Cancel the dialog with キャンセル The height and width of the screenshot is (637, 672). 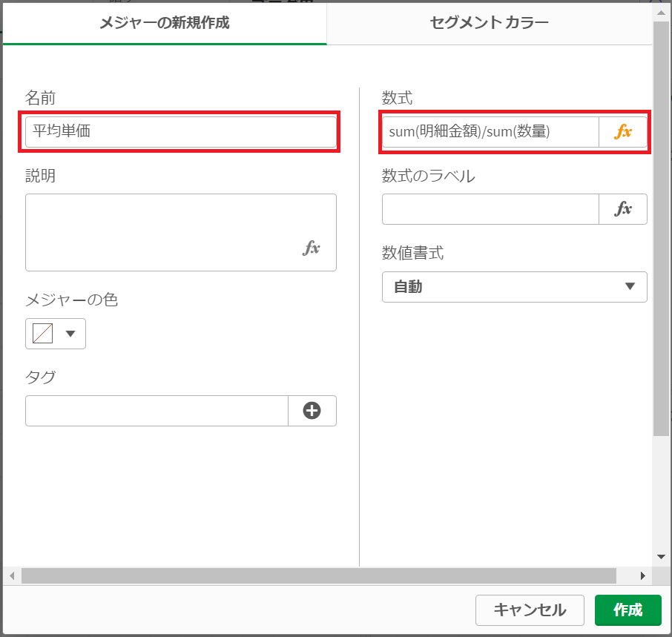[530, 610]
